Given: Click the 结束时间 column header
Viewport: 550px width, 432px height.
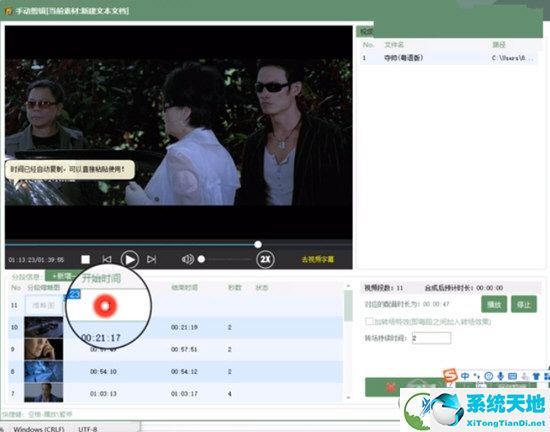Looking at the screenshot, I should 185,288.
